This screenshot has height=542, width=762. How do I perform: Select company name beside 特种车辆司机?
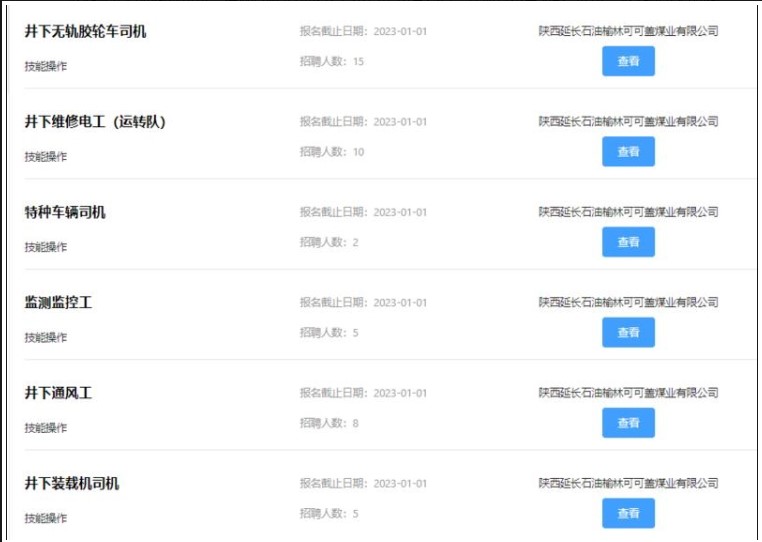click(628, 212)
